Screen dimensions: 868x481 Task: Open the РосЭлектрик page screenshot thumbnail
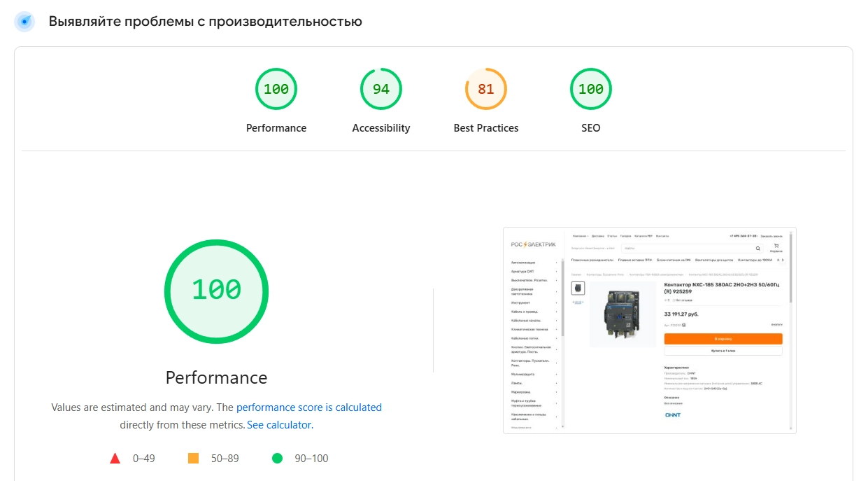[x=650, y=330]
